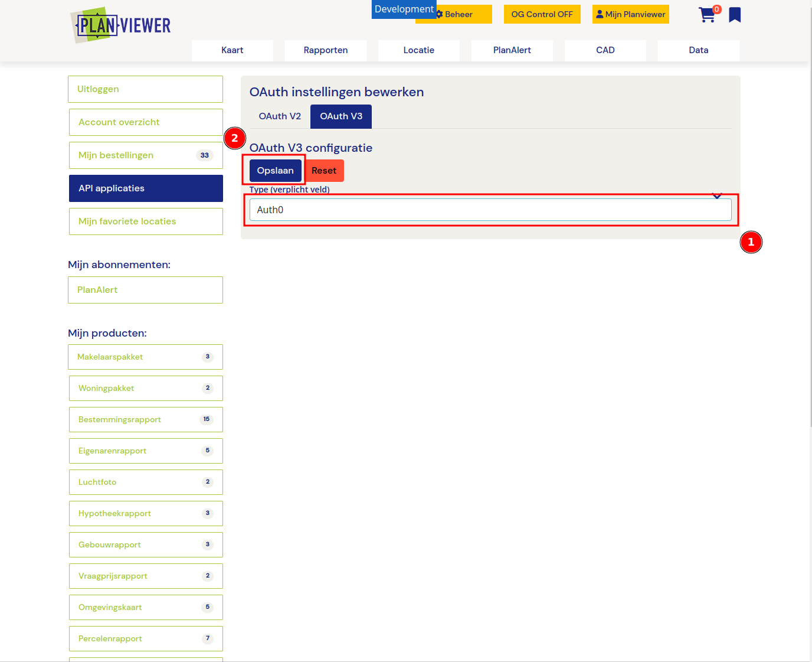Click Uitloggen in the sidebar

[x=145, y=89]
